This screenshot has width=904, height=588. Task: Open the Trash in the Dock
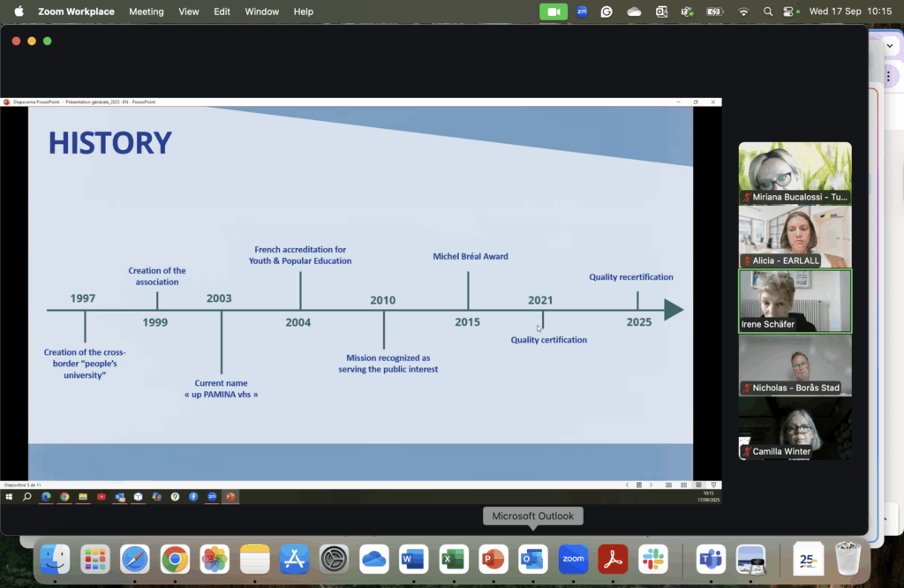[847, 559]
